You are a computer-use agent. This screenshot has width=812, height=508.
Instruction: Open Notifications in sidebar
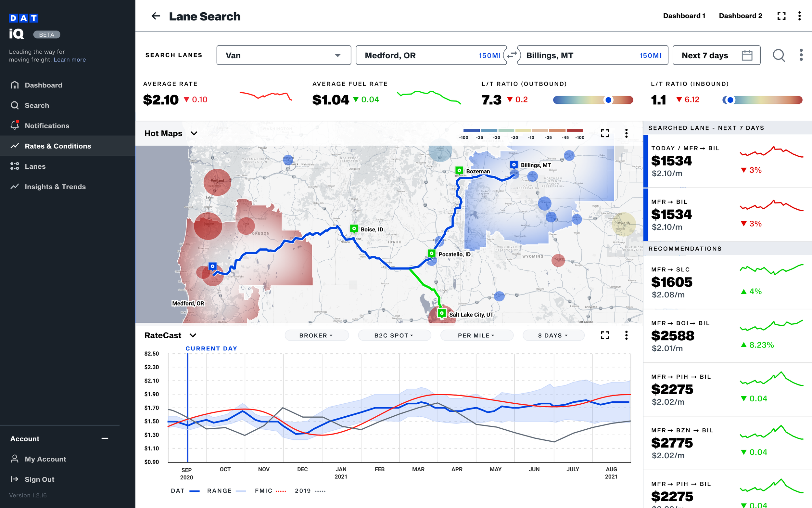[47, 126]
